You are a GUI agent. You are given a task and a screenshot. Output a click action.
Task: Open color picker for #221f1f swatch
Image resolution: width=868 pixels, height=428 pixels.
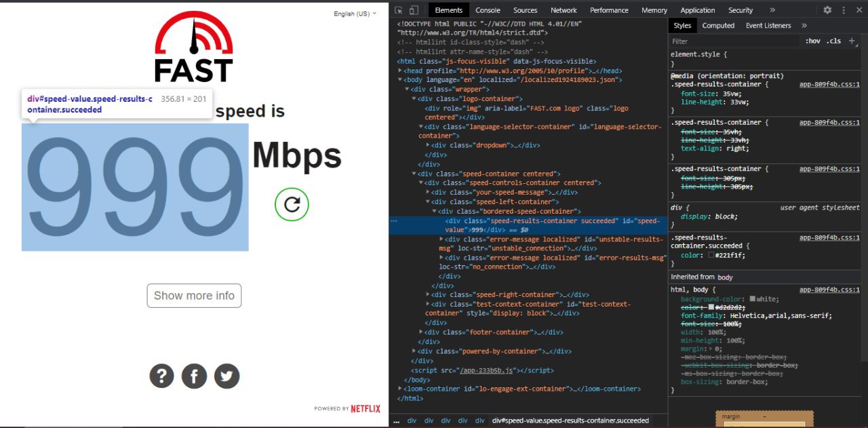coord(711,255)
